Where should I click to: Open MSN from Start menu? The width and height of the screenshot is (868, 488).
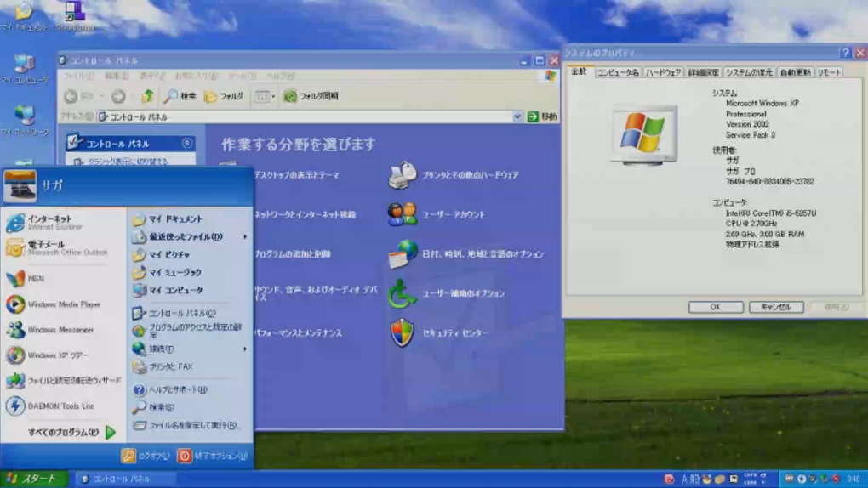26,278
